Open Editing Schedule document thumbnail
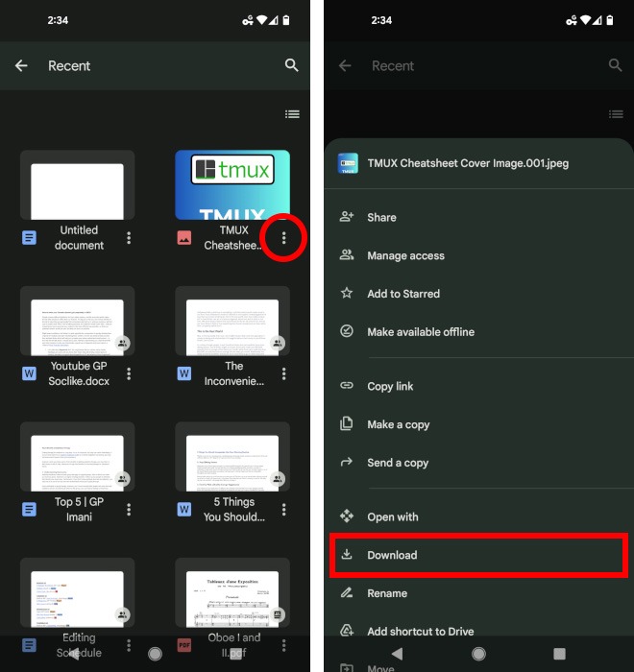Screen dimensions: 634x672 click(x=77, y=592)
